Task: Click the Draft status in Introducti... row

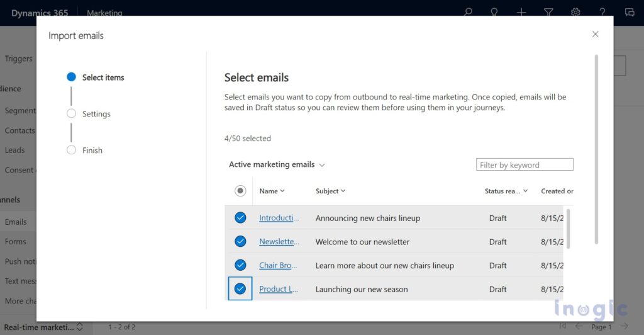Action: point(498,218)
